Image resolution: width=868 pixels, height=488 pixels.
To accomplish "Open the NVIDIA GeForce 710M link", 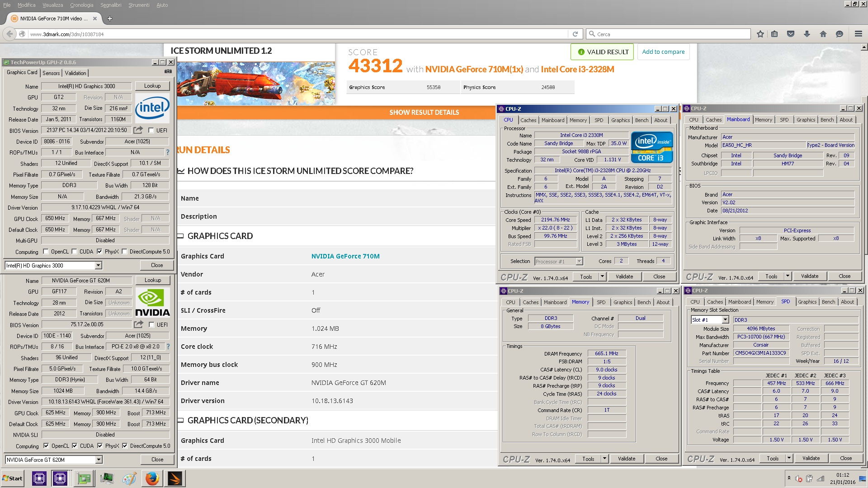I will point(345,256).
